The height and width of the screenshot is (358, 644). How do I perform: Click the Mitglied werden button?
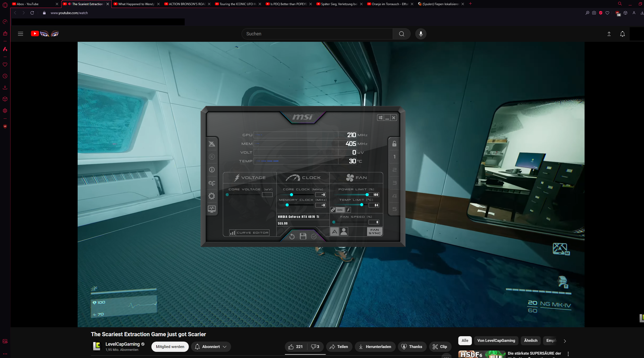point(170,347)
